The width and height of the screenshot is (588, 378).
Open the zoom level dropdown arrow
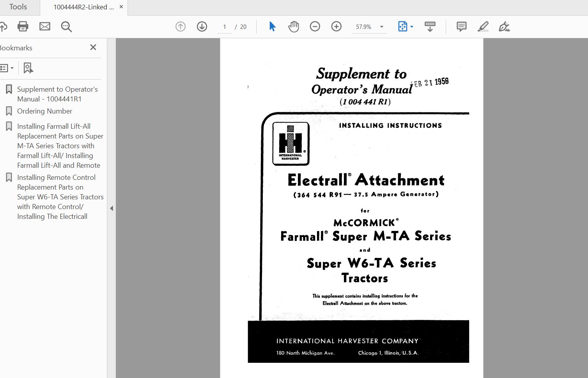tap(382, 27)
